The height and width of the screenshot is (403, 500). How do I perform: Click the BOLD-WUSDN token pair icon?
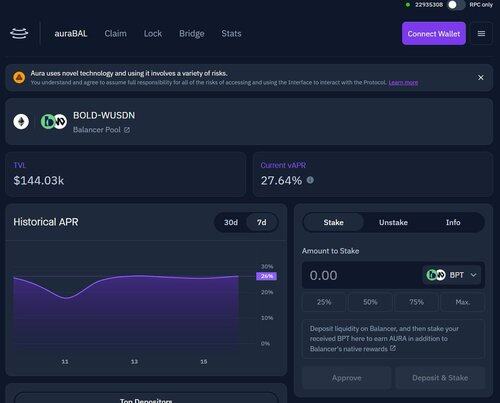tap(54, 122)
